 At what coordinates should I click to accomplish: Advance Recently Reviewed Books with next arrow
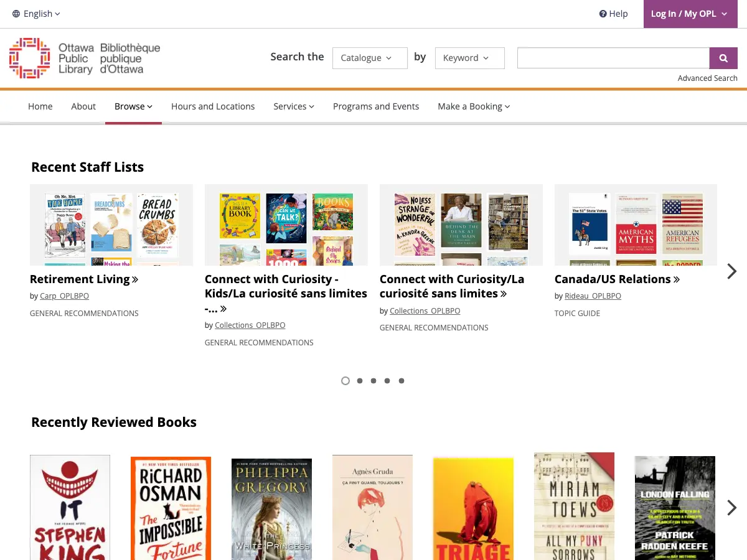pyautogui.click(x=732, y=508)
